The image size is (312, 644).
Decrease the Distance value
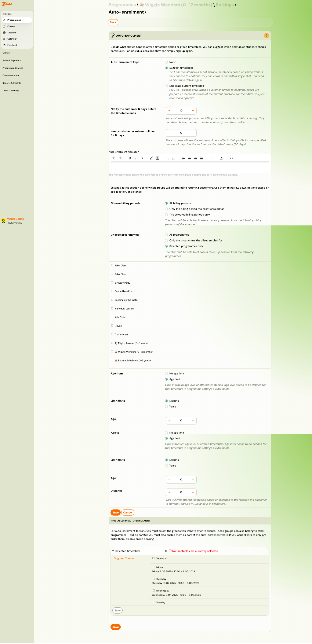pyautogui.click(x=169, y=492)
